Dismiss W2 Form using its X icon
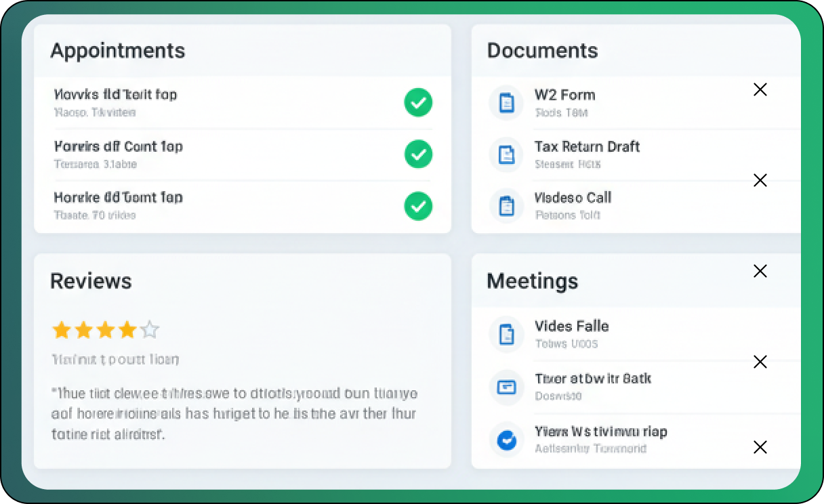 click(760, 89)
